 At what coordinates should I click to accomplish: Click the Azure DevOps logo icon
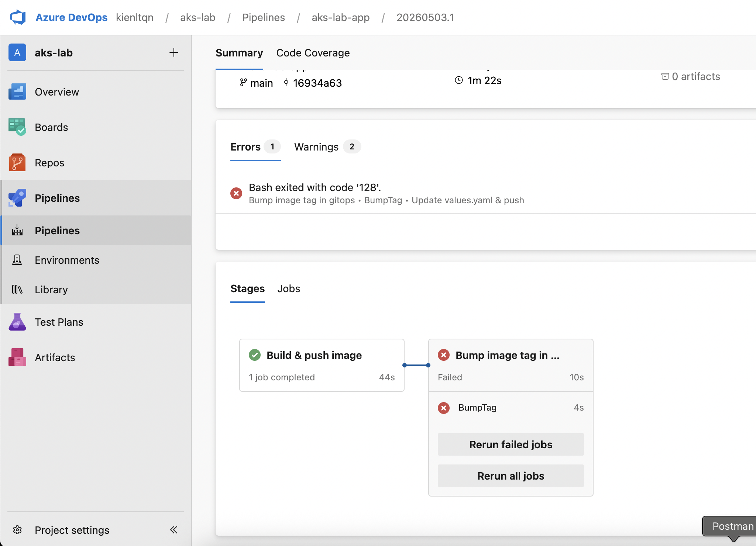tap(18, 17)
